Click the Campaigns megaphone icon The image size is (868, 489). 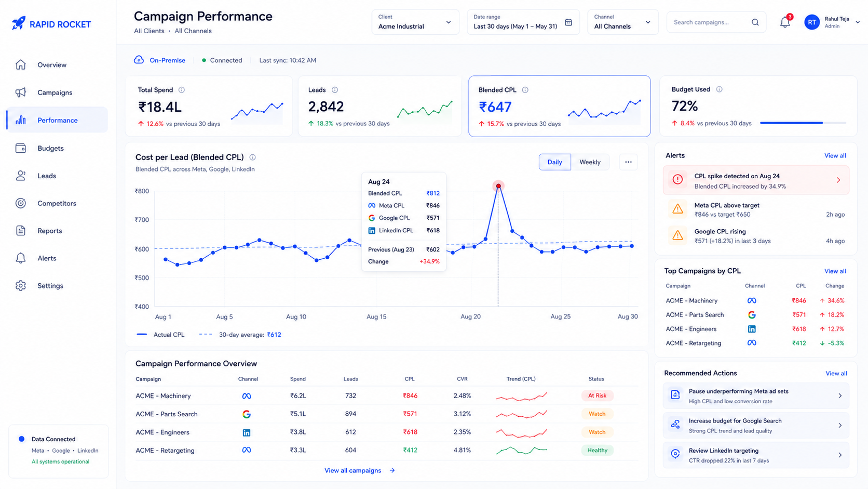click(21, 92)
